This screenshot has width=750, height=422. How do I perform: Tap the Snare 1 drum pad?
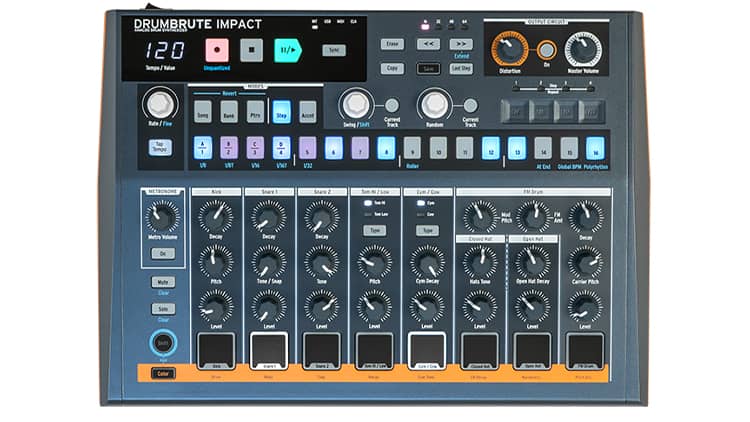coord(269,351)
